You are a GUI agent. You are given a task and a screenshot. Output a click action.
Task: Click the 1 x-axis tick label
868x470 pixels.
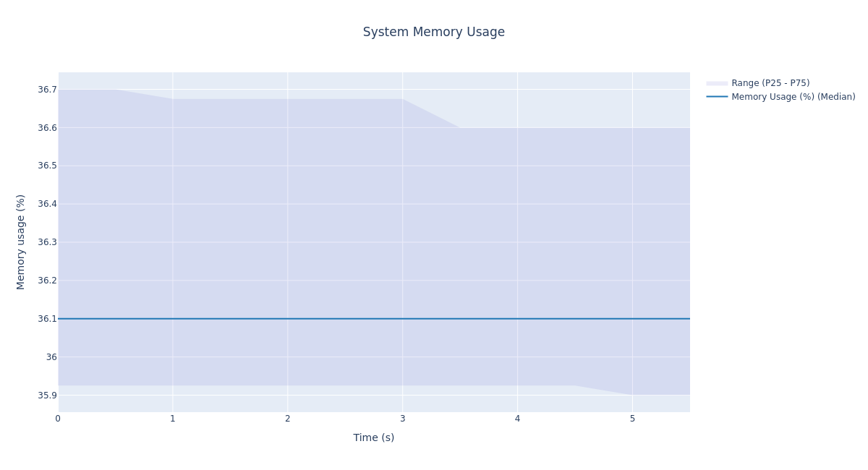pos(172,419)
